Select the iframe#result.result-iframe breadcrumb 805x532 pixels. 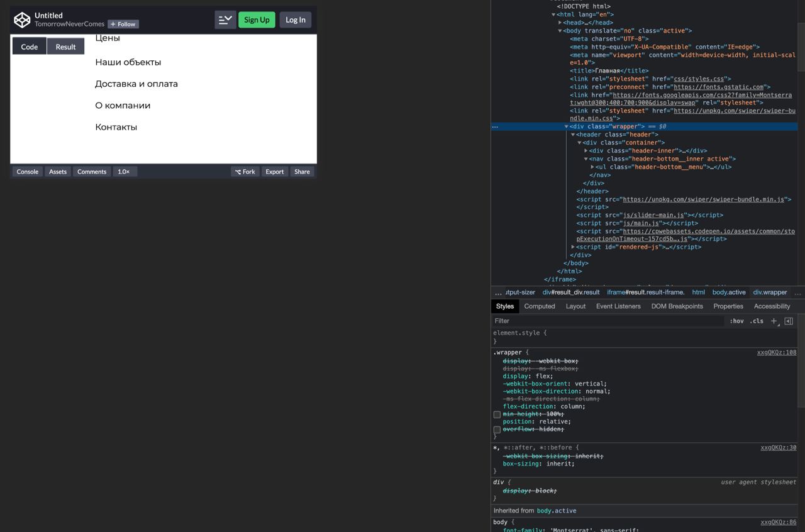pyautogui.click(x=646, y=292)
